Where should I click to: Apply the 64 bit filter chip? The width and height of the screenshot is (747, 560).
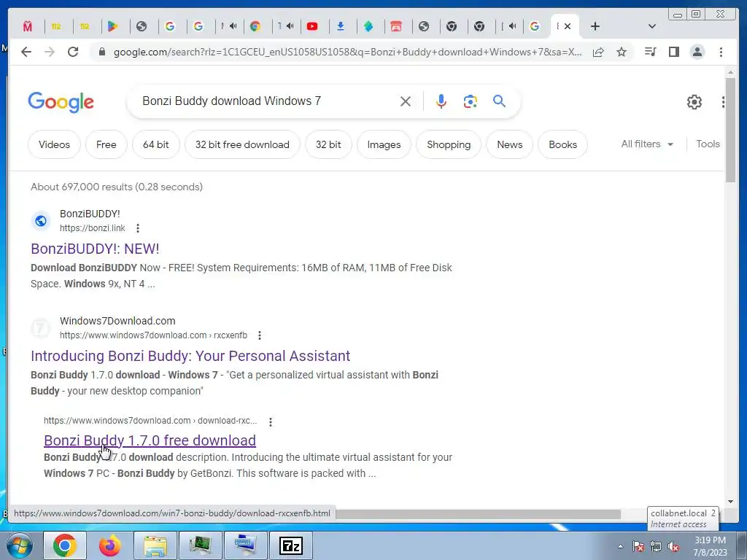pos(156,144)
